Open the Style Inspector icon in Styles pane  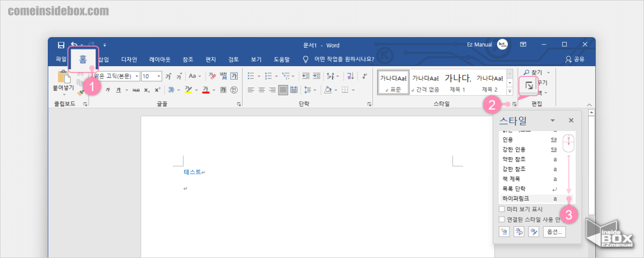tap(519, 232)
